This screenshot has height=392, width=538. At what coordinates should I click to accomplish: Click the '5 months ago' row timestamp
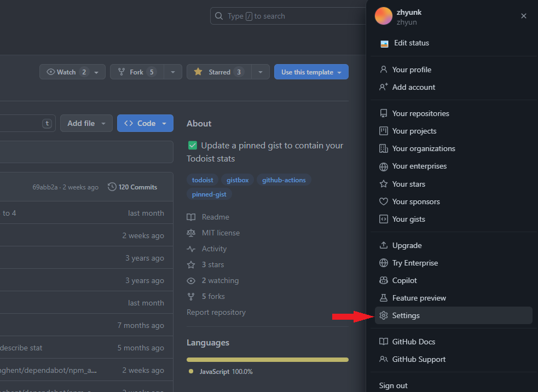pos(141,348)
